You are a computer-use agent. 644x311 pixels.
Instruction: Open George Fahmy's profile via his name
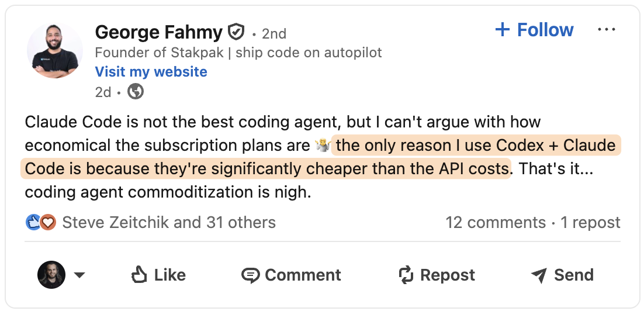(x=159, y=32)
